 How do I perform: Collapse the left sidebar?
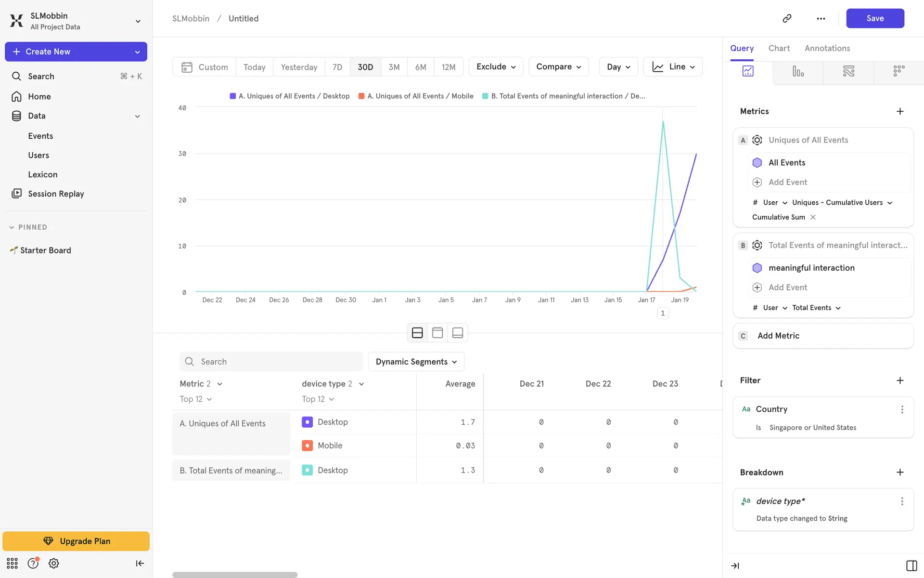click(140, 563)
